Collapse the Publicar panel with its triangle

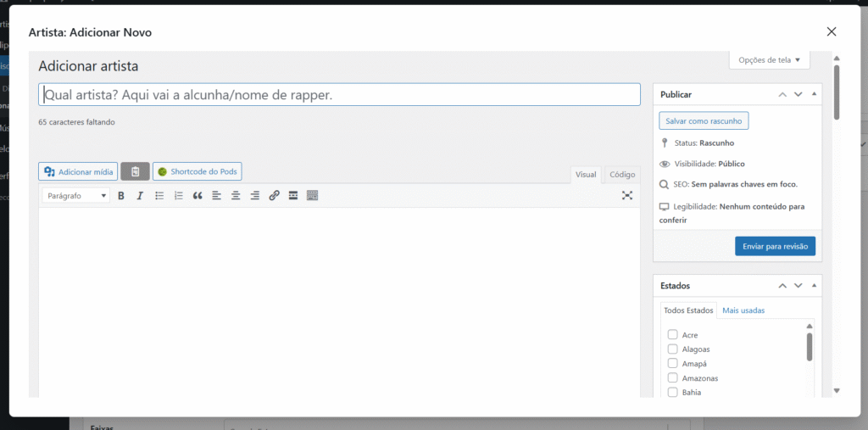click(815, 94)
